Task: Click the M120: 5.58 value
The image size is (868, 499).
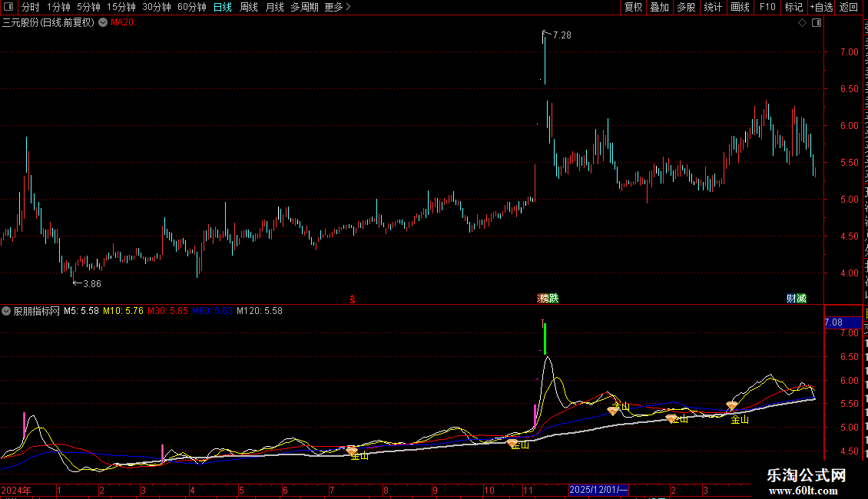Action: click(260, 311)
